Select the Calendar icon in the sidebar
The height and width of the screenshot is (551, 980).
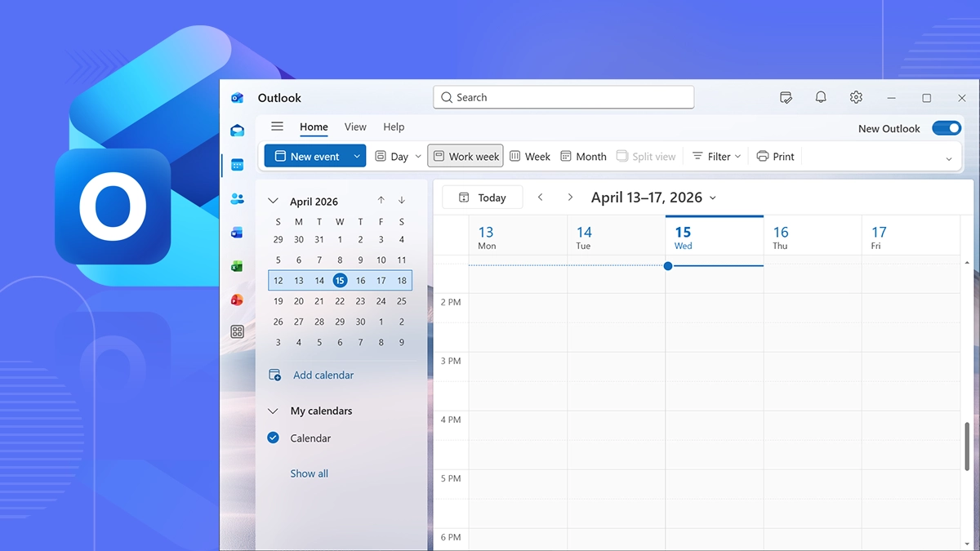237,165
